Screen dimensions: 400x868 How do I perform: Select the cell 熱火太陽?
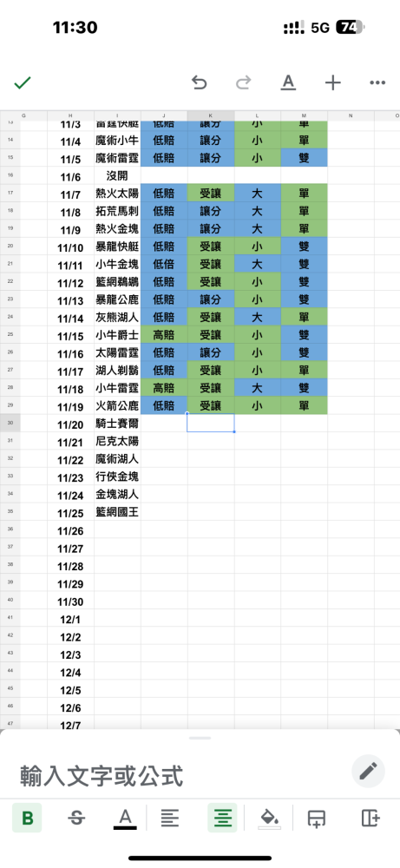point(117,194)
